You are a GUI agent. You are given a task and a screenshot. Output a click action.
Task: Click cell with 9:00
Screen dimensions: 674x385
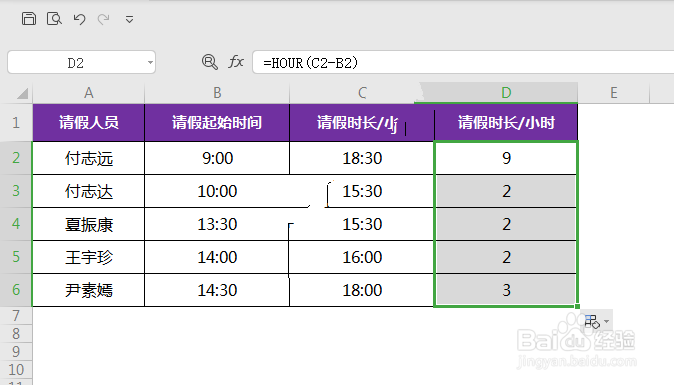(217, 158)
